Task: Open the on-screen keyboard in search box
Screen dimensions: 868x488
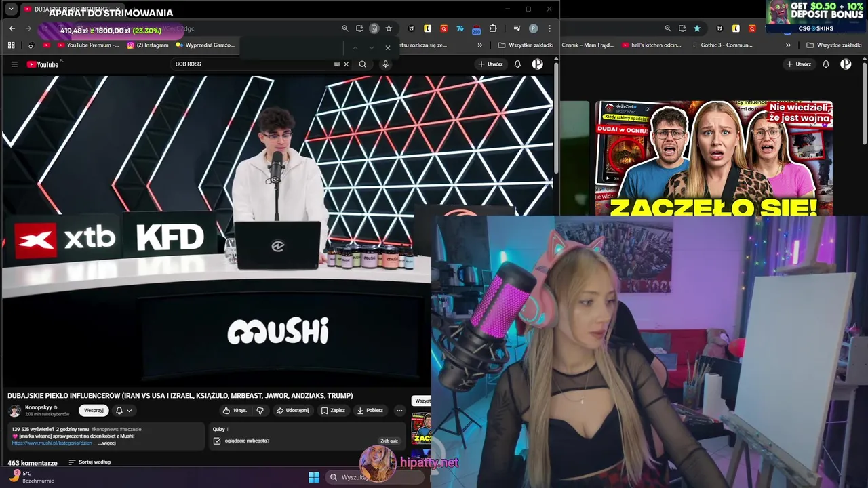Action: point(336,64)
